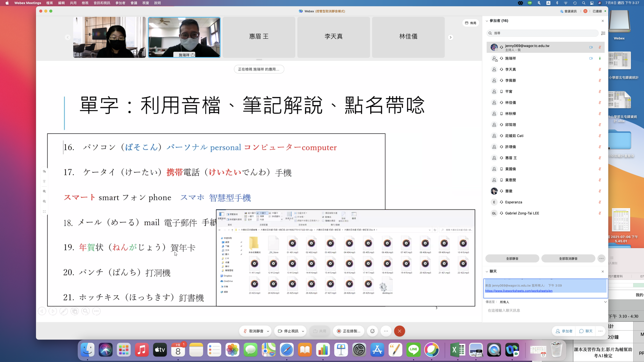
Task: Open the 參加者 menu in menu bar
Action: pyautogui.click(x=120, y=3)
